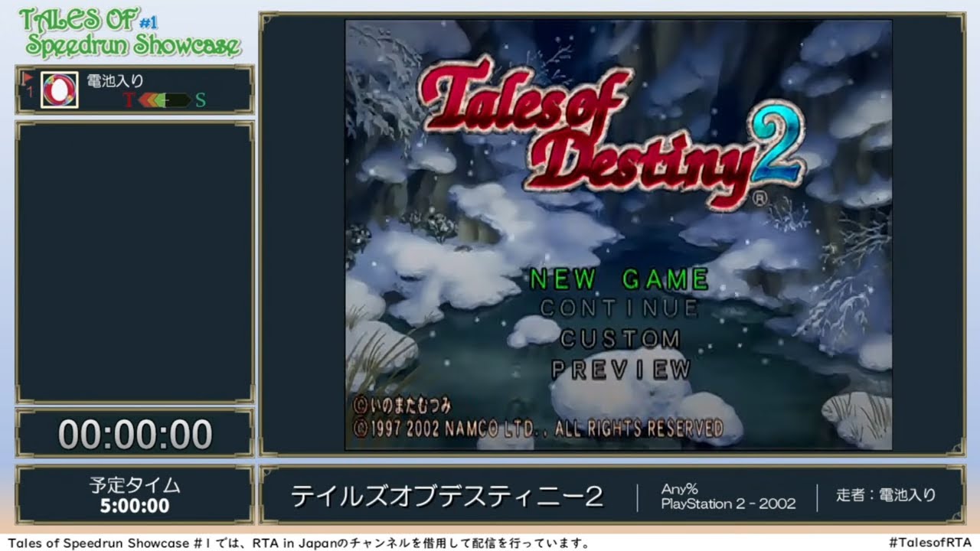Click the T to S progress indicator
The width and height of the screenshot is (980, 551).
(165, 100)
